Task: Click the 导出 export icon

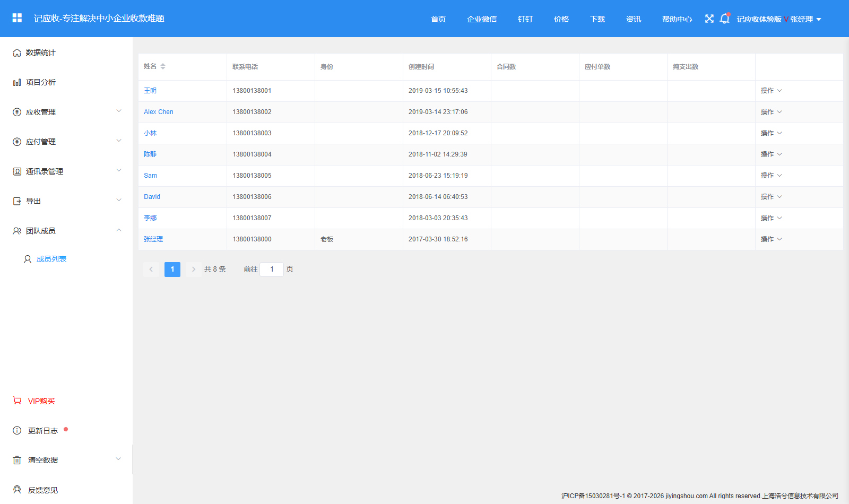Action: point(17,201)
